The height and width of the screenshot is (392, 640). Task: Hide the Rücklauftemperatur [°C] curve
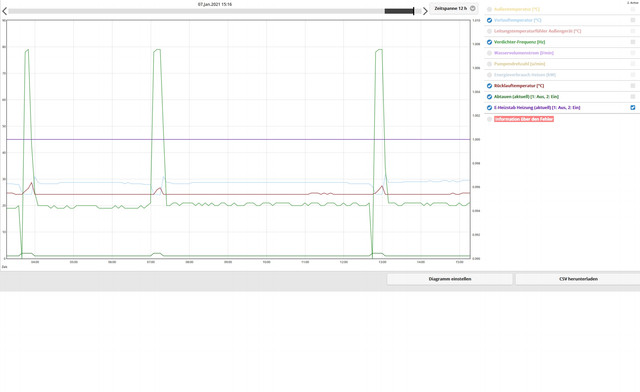489,86
